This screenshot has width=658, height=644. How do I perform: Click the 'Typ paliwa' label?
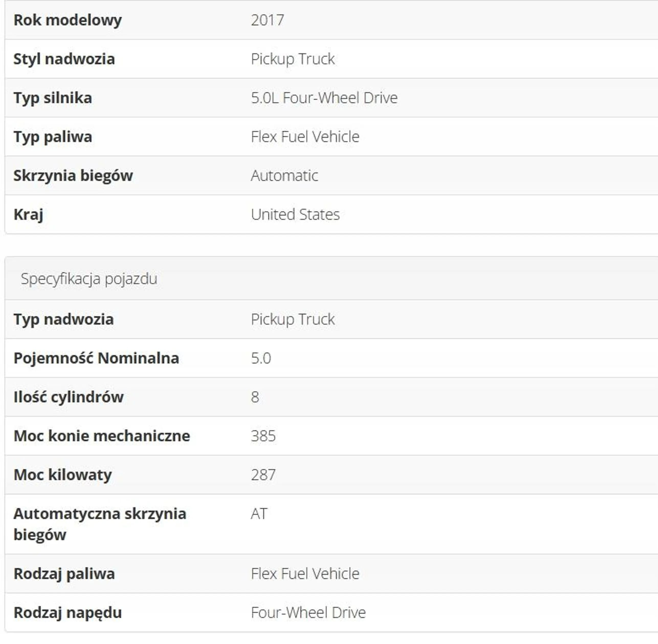pos(52,137)
